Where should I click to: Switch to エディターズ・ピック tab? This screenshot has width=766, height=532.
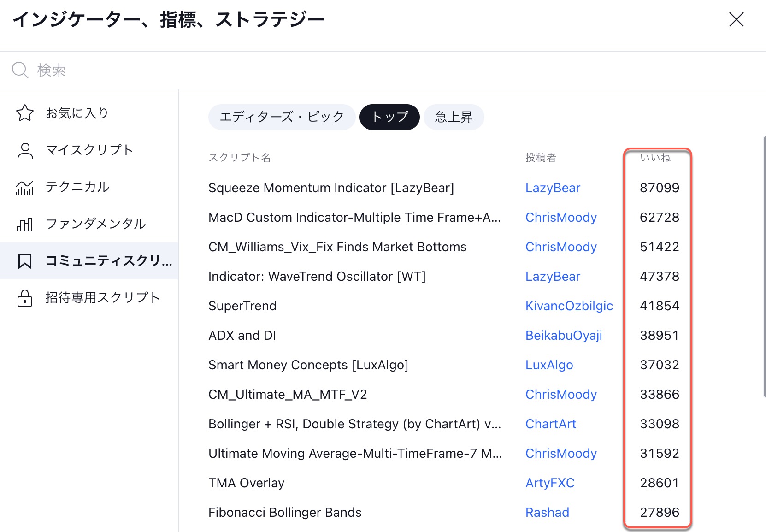point(282,117)
